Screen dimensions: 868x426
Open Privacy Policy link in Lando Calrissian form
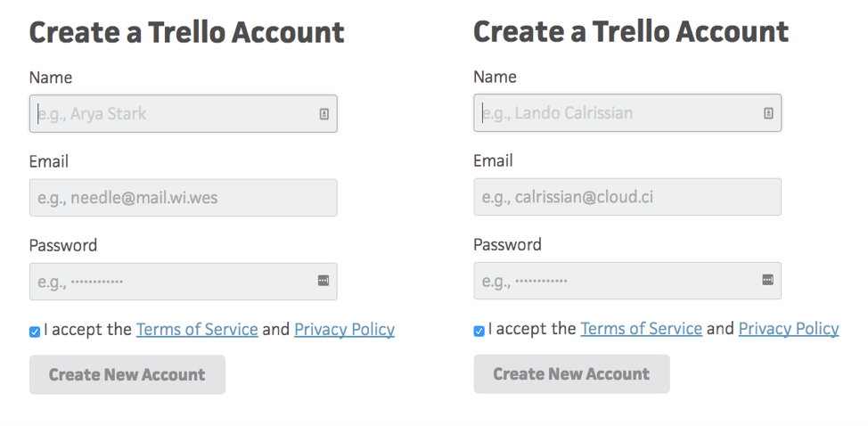pyautogui.click(x=789, y=329)
